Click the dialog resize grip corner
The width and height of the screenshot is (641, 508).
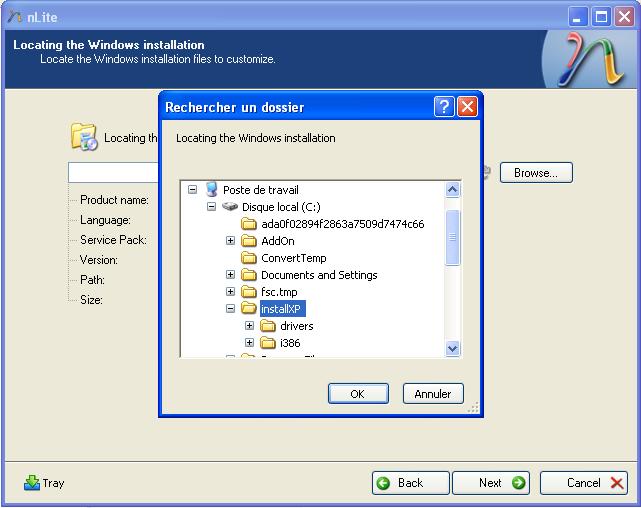pos(473,407)
